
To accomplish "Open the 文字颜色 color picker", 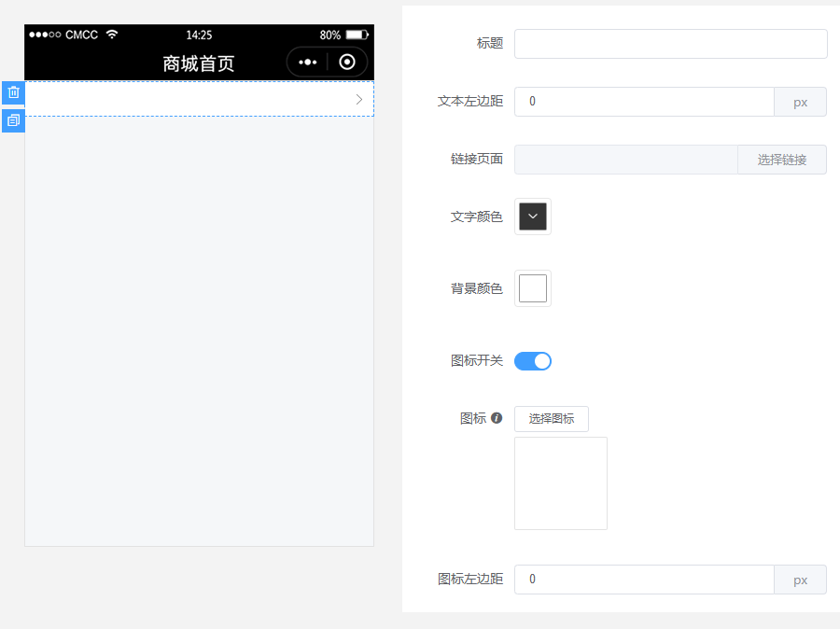I will [533, 217].
